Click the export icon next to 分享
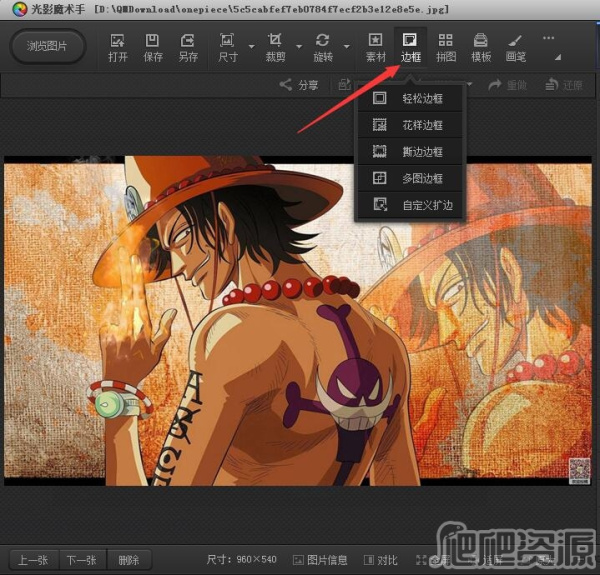The height and width of the screenshot is (575, 600). 344,85
